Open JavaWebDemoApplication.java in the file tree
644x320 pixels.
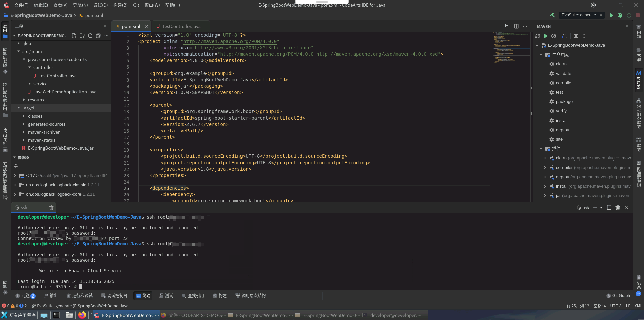[65, 92]
